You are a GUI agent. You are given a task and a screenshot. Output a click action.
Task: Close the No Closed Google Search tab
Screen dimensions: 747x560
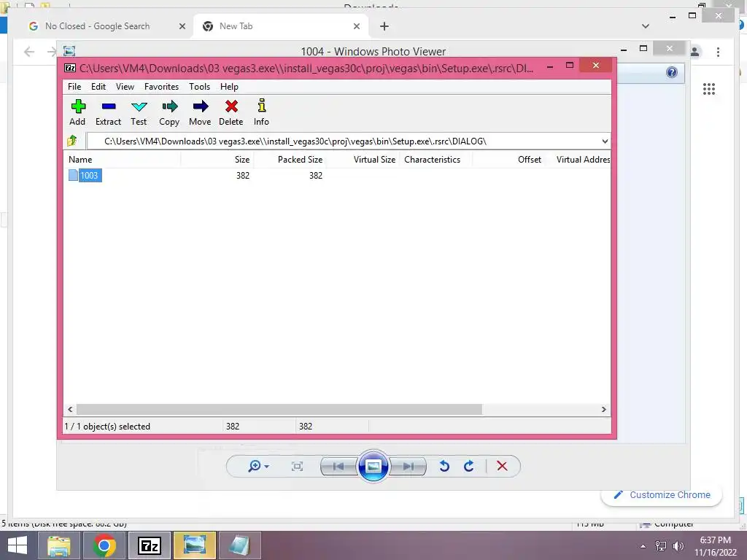[182, 27]
